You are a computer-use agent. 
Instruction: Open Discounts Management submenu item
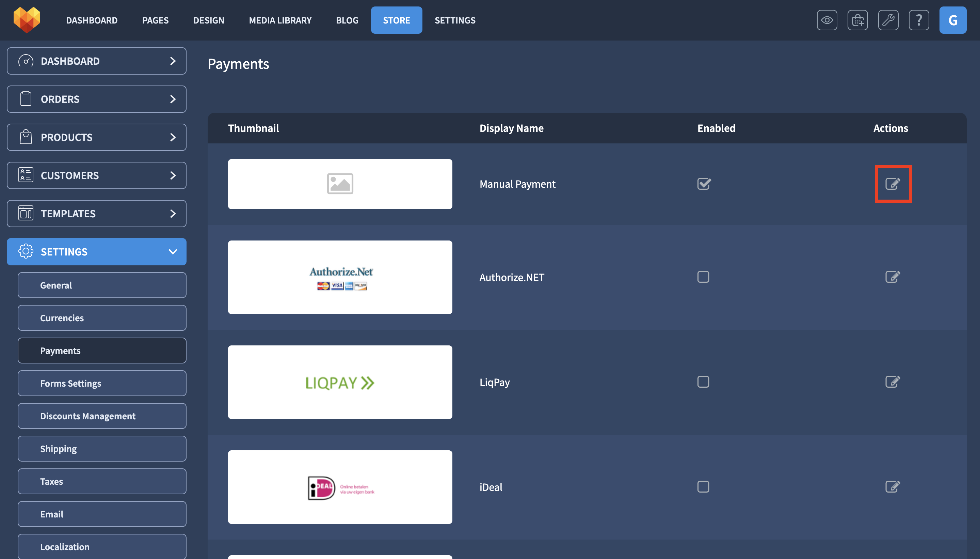pyautogui.click(x=102, y=416)
